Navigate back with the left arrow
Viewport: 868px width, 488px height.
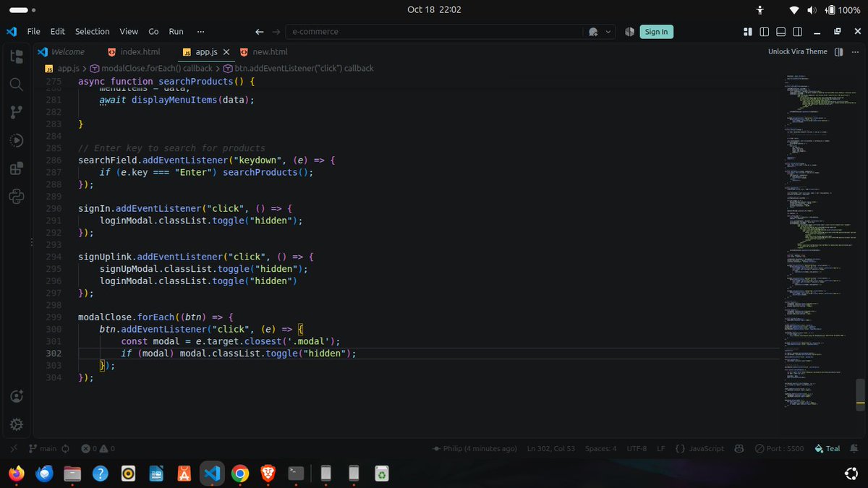click(260, 32)
